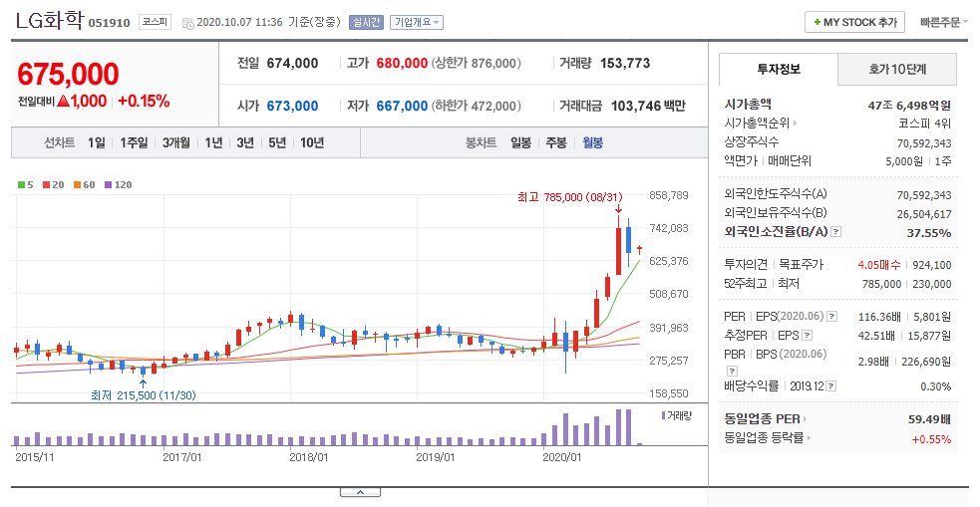
Task: Click the 거래대금 103,746 백만 value
Action: tap(648, 107)
